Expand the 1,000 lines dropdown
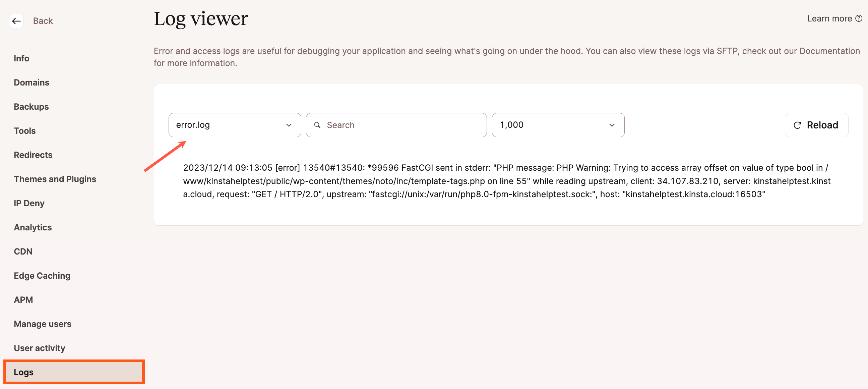Viewport: 868px width, 389px height. [557, 125]
